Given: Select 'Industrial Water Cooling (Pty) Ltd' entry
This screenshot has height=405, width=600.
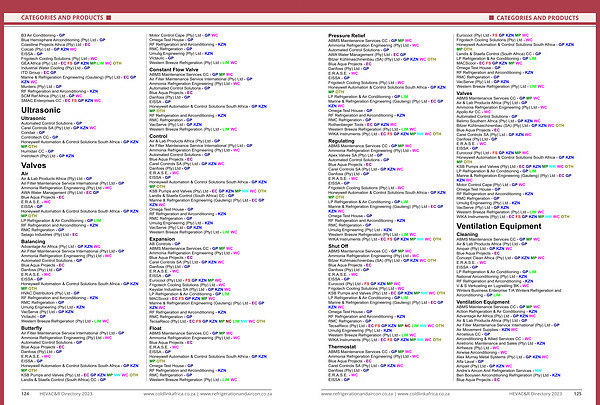Looking at the screenshot, I should pyautogui.click(x=55, y=68).
